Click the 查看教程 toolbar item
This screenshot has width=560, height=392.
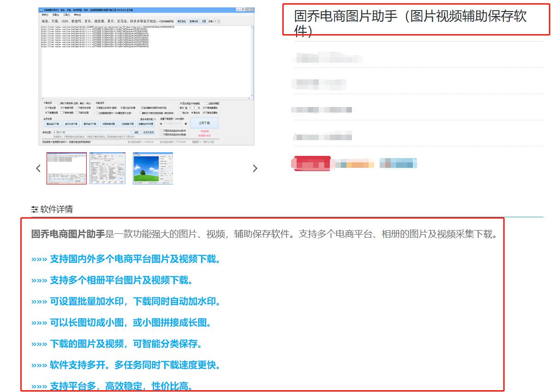[193, 21]
